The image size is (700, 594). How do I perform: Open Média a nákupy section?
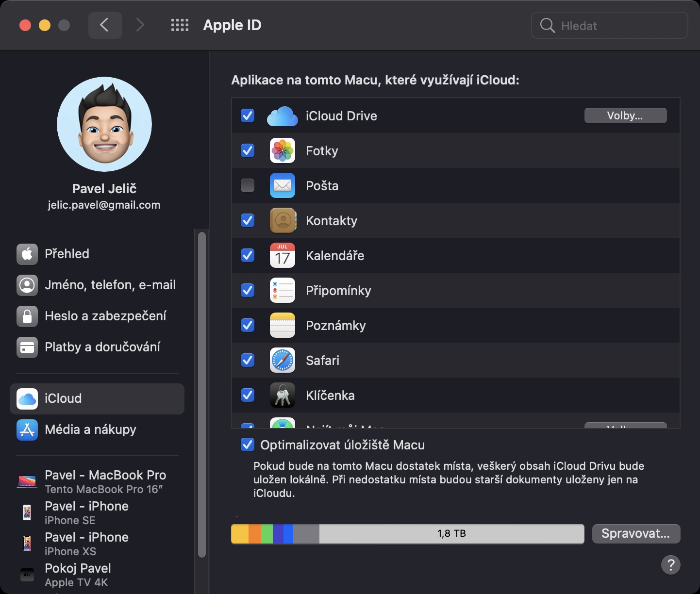tap(97, 430)
